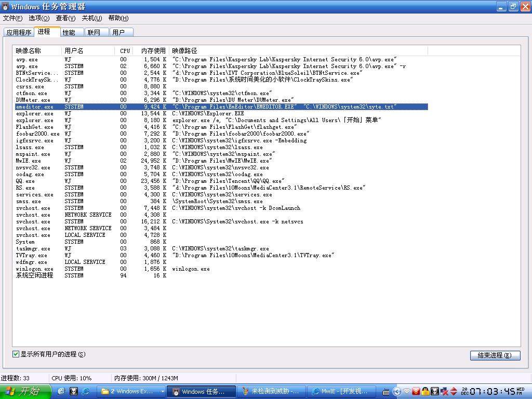Select the RS.exe process
Viewport: 532px width, 399px height.
tap(221, 188)
